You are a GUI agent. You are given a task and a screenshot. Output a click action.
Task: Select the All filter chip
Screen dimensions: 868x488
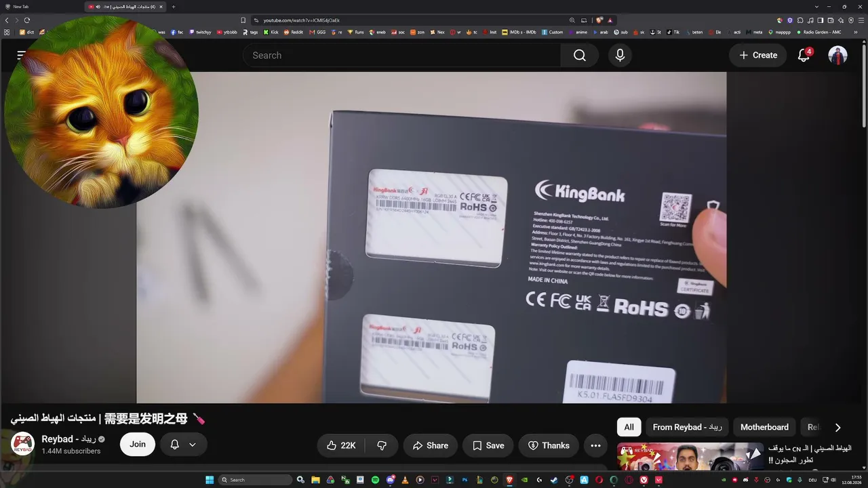(x=629, y=427)
